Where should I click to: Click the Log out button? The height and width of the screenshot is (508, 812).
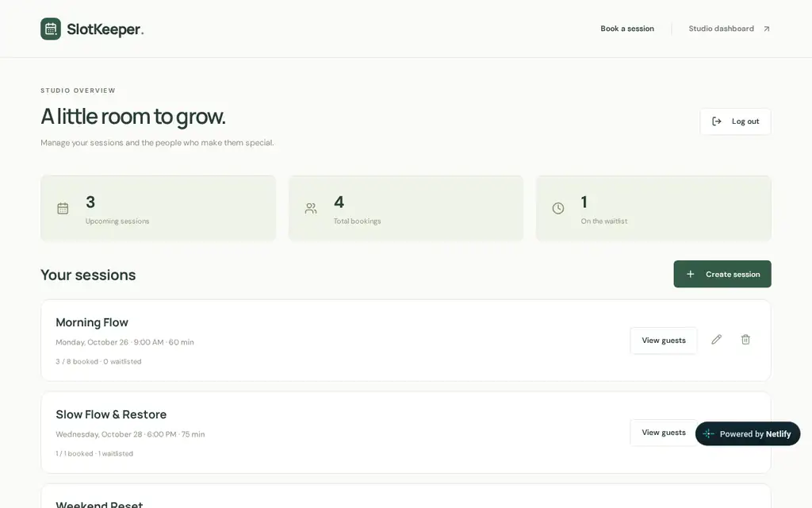(x=735, y=121)
